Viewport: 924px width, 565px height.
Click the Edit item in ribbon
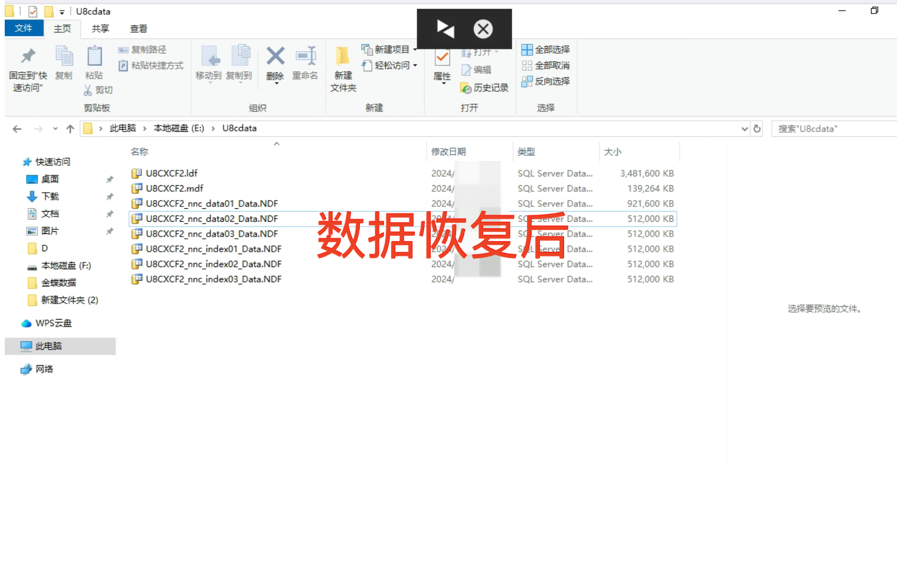click(476, 70)
